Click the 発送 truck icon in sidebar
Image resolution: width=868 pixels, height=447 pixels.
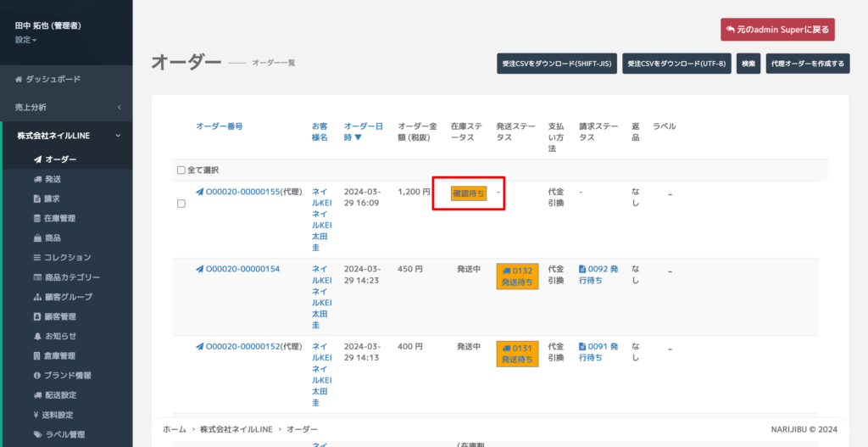click(x=37, y=179)
